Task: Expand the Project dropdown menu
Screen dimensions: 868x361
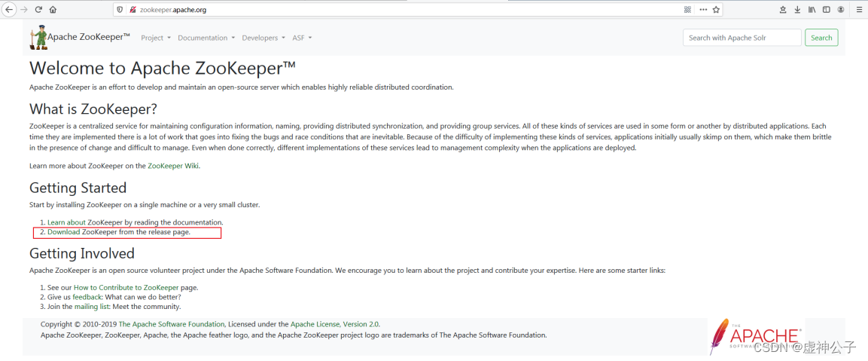Action: [156, 38]
